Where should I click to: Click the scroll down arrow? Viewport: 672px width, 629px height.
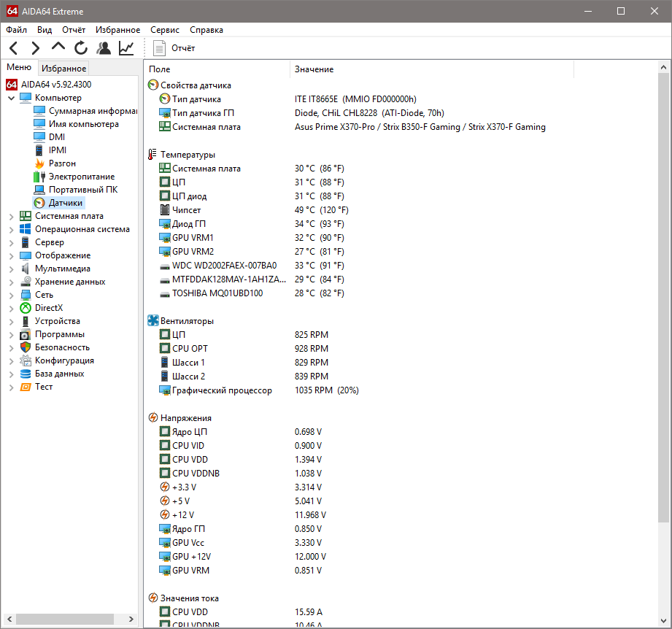[x=663, y=621]
